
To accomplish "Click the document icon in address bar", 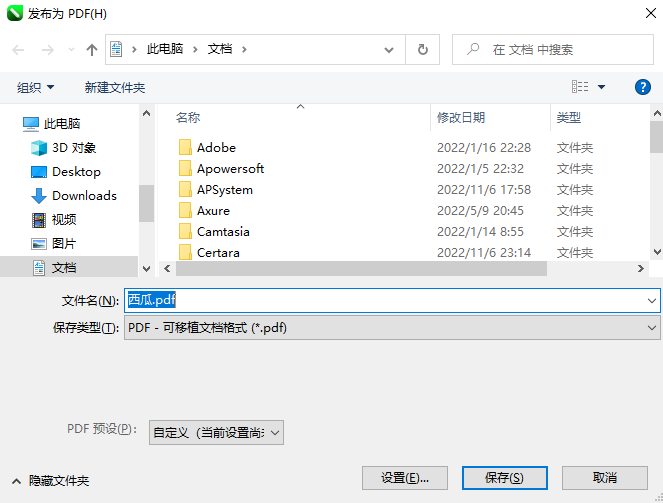I will pos(116,49).
